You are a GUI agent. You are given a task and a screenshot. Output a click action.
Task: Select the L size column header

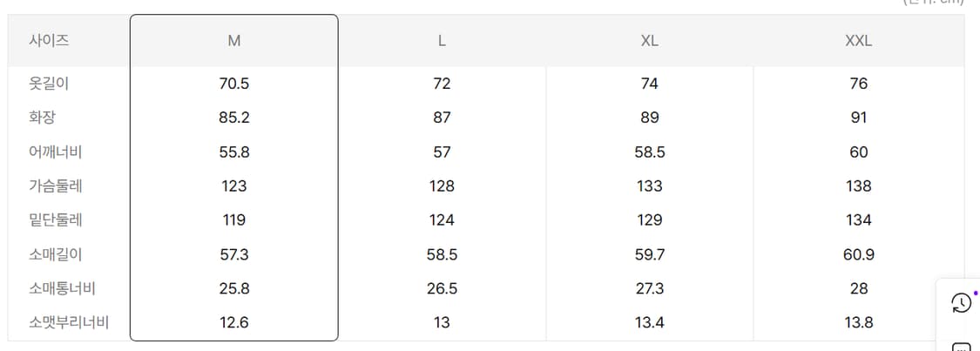pyautogui.click(x=442, y=41)
